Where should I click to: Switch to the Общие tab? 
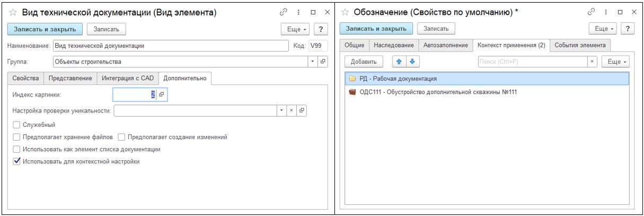coord(355,45)
